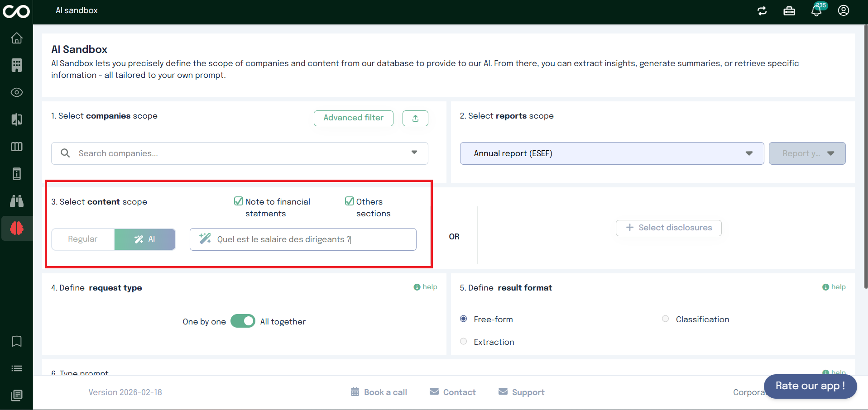This screenshot has width=868, height=410.
Task: Open the account profile icon
Action: tap(844, 10)
